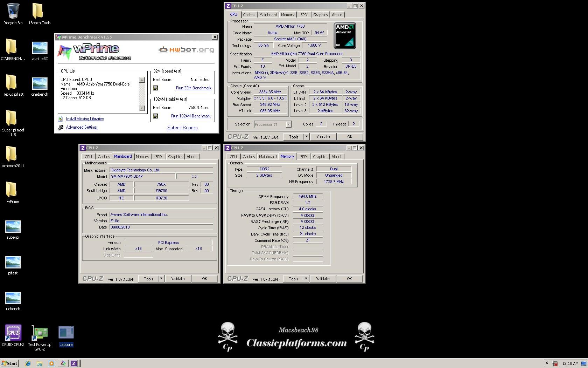Open Internet Explorer from the taskbar
588x368 pixels.
pyautogui.click(x=28, y=363)
